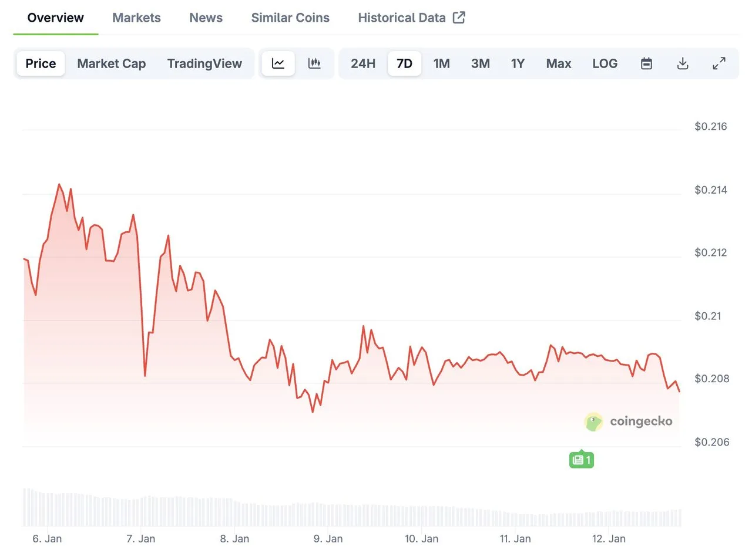Switch chart to Market Cap
Image resolution: width=752 pixels, height=560 pixels.
(111, 63)
